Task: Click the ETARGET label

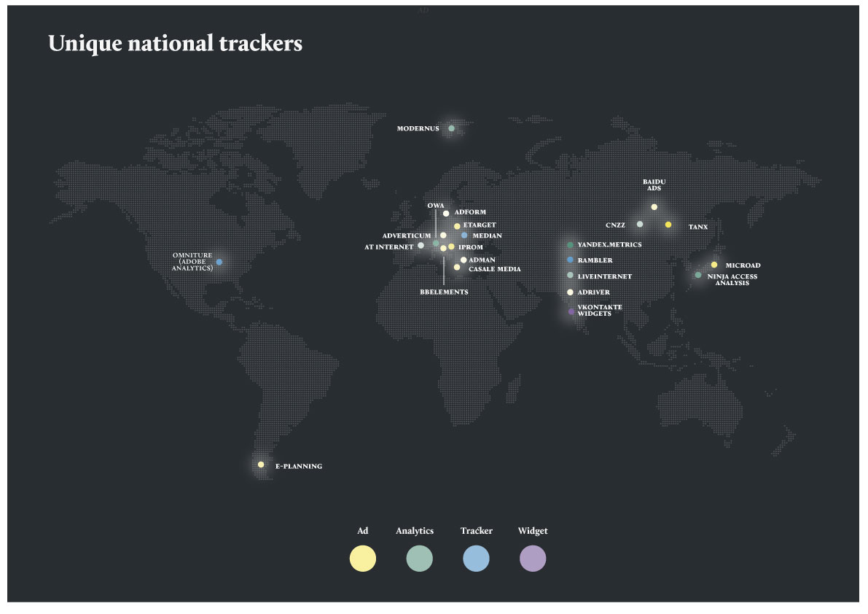Action: 480,225
